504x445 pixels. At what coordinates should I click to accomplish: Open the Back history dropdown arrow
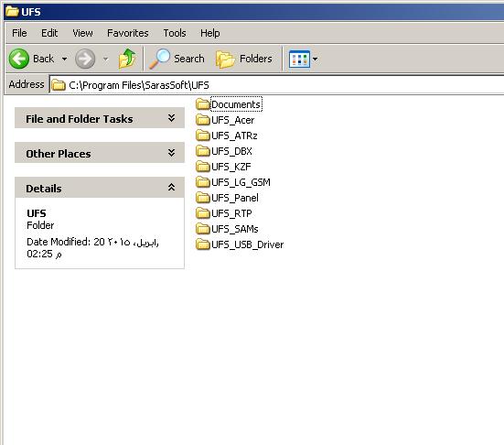[65, 59]
